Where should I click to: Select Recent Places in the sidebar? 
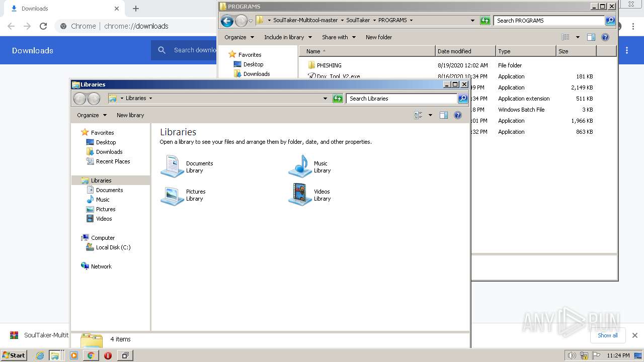tap(113, 161)
